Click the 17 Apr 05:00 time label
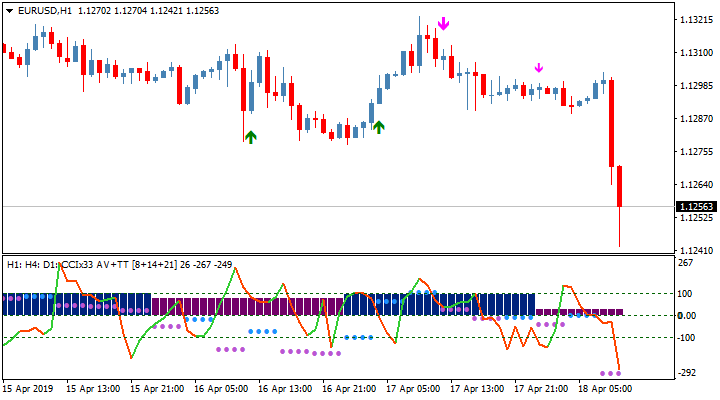The width and height of the screenshot is (720, 400). click(x=414, y=388)
